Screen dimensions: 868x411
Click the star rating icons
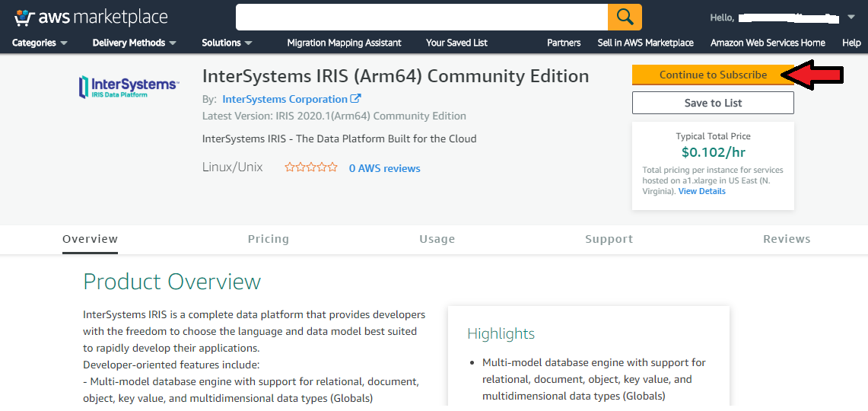(x=311, y=167)
